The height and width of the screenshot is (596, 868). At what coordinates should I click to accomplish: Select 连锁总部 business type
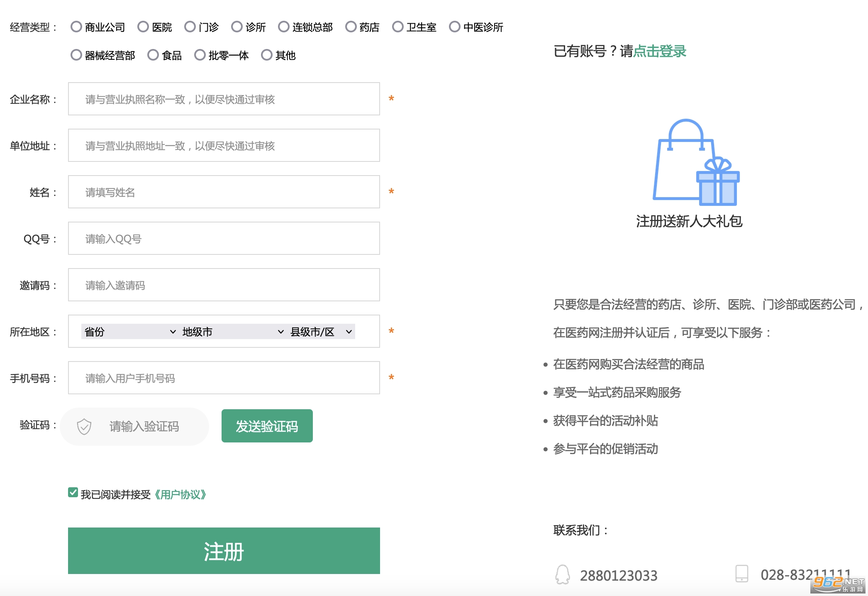click(x=284, y=27)
